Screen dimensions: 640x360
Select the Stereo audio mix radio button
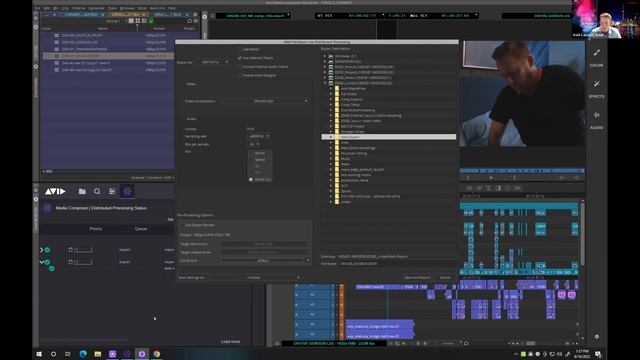click(251, 160)
